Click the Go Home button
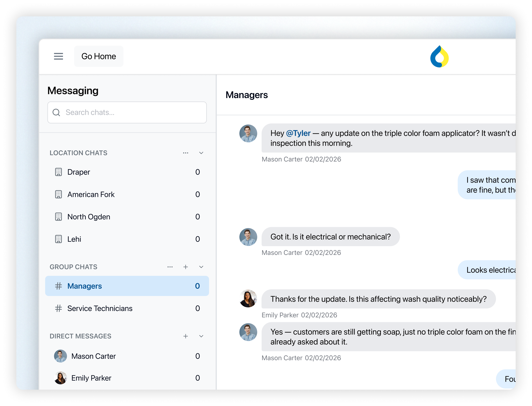The image size is (532, 406). 99,56
